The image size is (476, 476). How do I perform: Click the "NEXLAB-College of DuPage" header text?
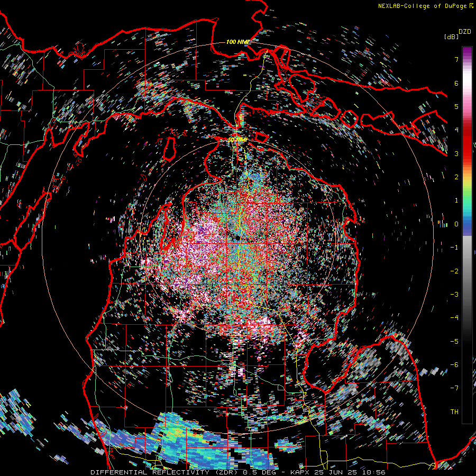point(422,6)
